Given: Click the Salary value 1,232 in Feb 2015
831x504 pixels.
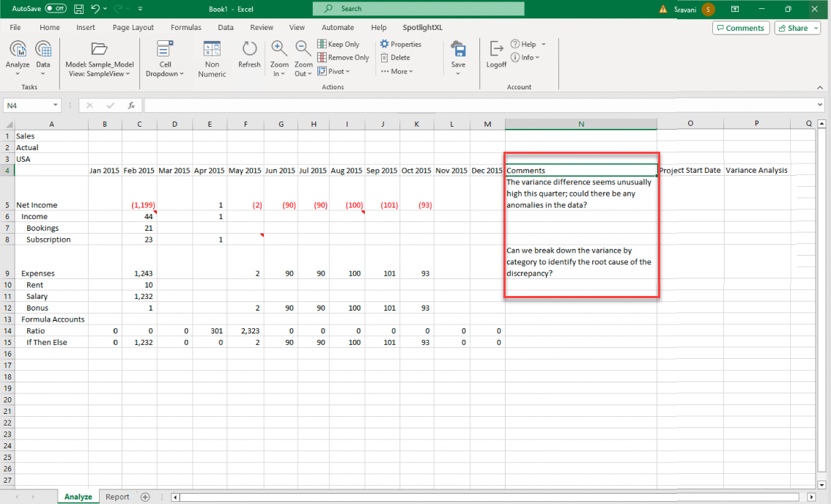Looking at the screenshot, I should (x=139, y=296).
